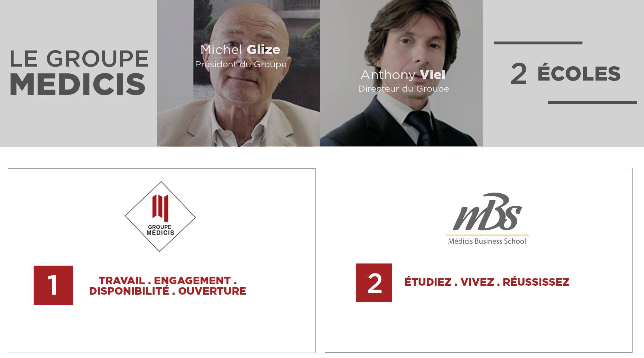Click the GROUPE MÉDICIS text inside diamond
This screenshot has height=358, width=644.
point(160,230)
